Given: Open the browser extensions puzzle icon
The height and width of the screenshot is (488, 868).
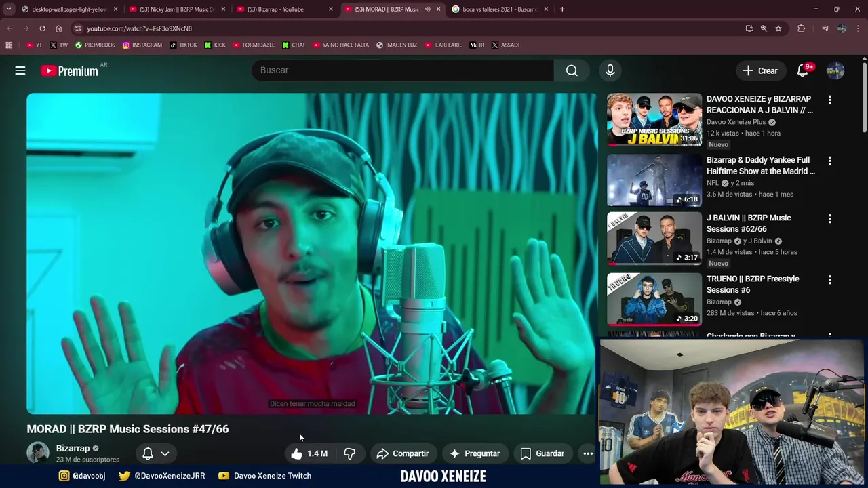Looking at the screenshot, I should pos(802,28).
